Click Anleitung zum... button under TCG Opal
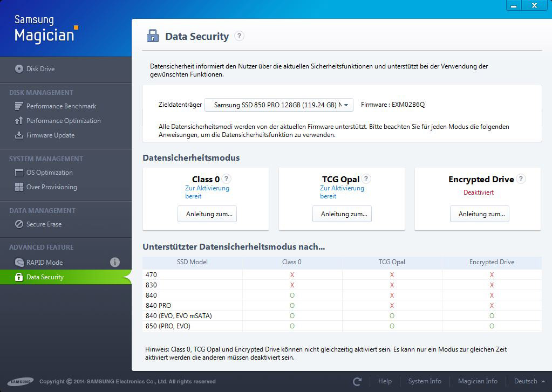The height and width of the screenshot is (392, 552). (x=342, y=214)
